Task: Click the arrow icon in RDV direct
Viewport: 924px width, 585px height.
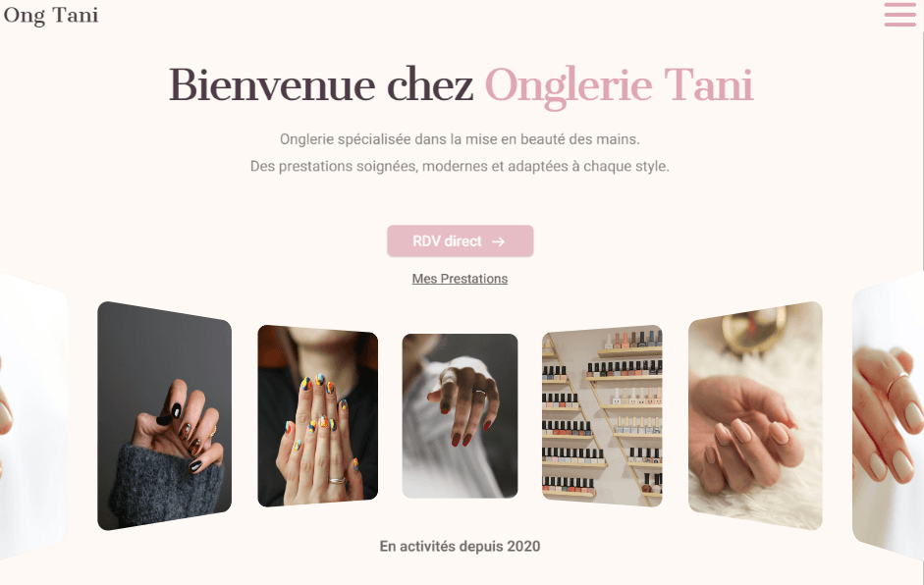Action: coord(499,241)
